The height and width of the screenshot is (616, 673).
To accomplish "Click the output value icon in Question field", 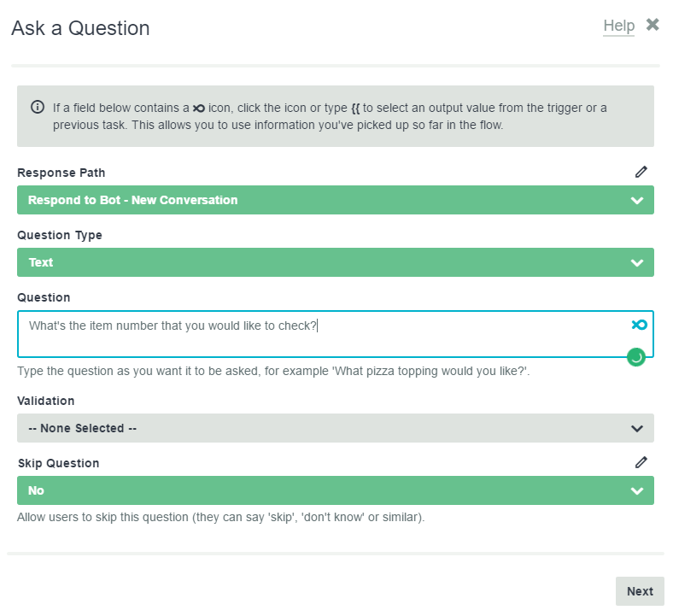I will [639, 325].
